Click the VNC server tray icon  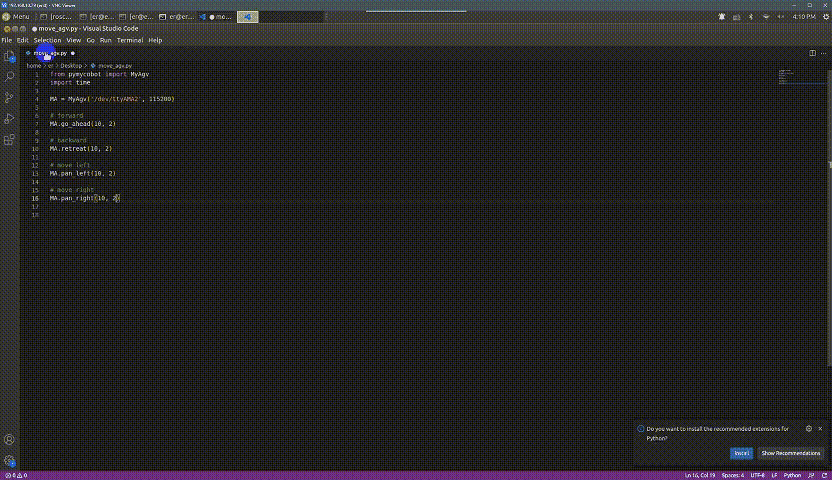tap(736, 17)
